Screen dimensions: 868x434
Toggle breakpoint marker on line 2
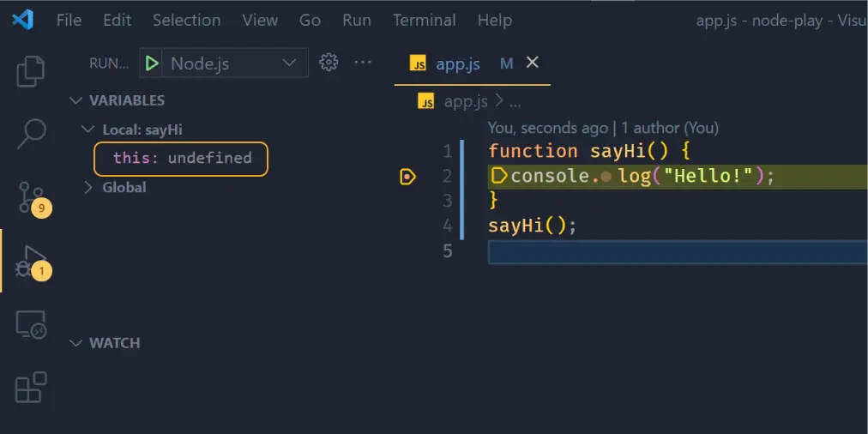tap(408, 178)
